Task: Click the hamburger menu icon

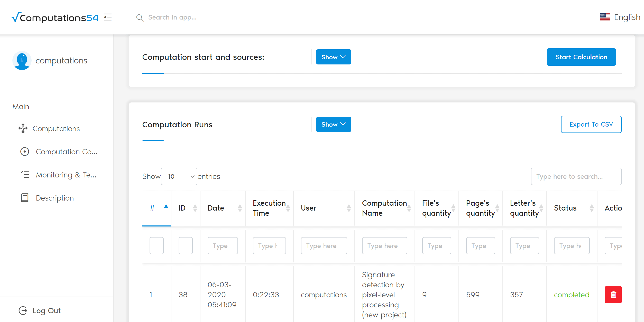Action: pyautogui.click(x=108, y=17)
